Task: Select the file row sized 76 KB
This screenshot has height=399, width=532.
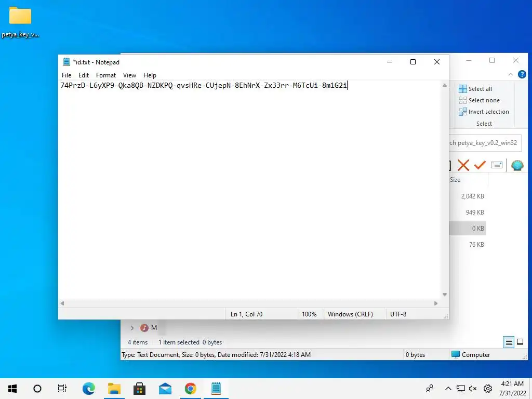Action: click(468, 245)
